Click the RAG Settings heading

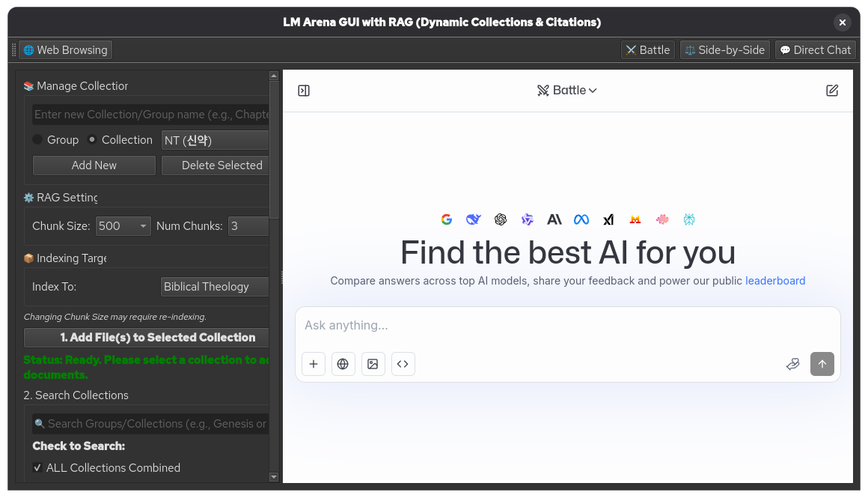click(x=61, y=197)
